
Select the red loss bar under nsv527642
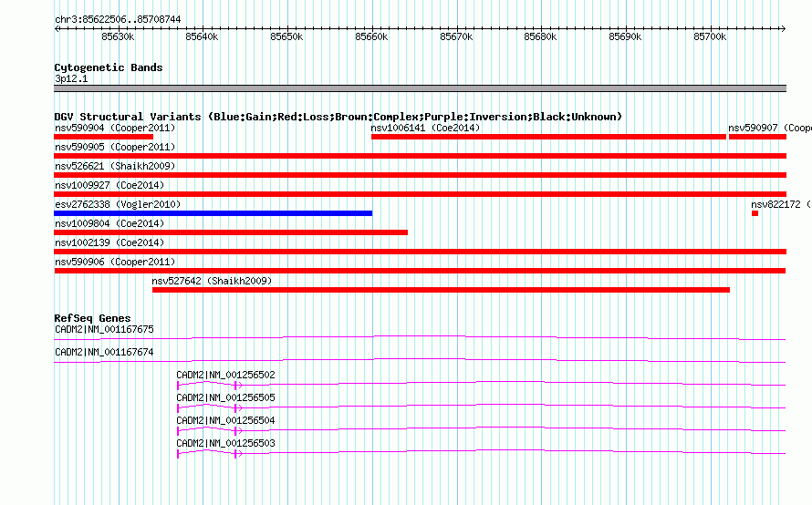tap(441, 290)
